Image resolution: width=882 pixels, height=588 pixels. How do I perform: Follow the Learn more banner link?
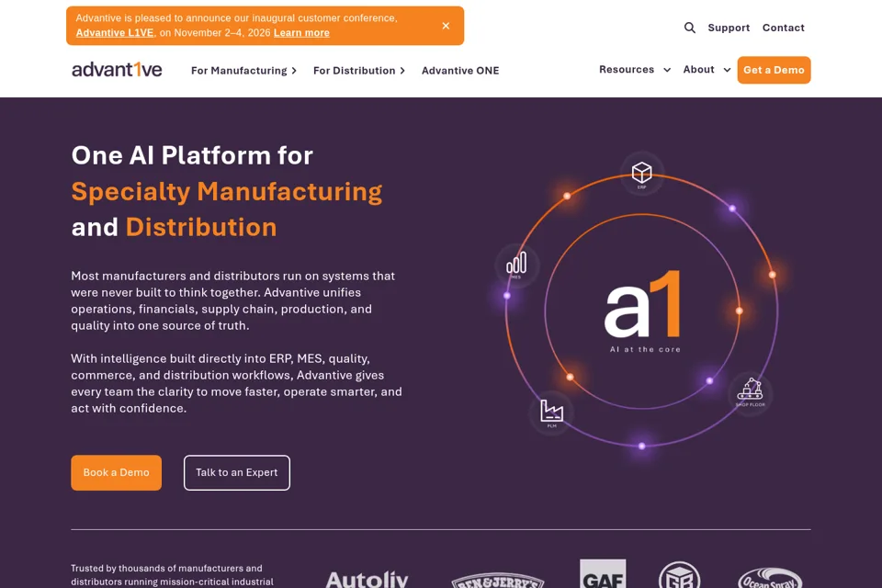click(301, 33)
